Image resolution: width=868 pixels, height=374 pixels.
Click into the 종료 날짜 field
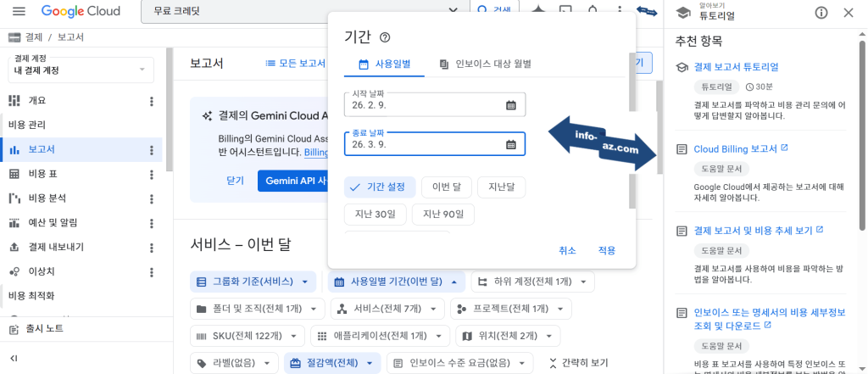pyautogui.click(x=435, y=144)
